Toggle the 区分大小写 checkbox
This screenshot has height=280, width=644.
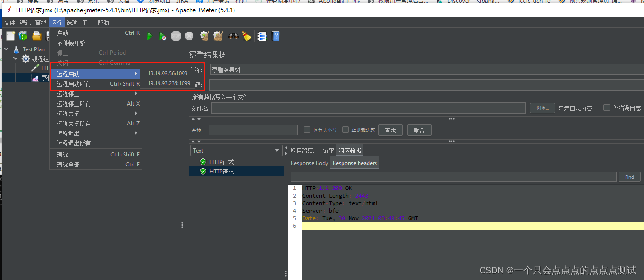click(x=307, y=130)
